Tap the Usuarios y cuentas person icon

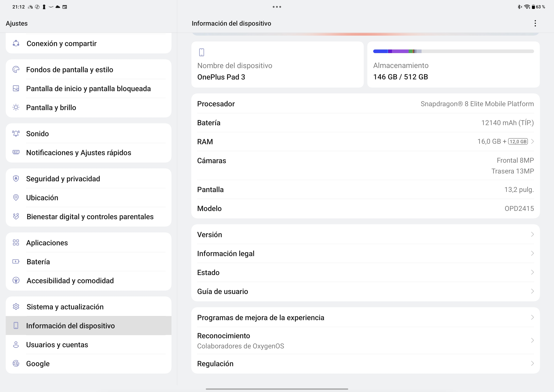[x=16, y=345]
